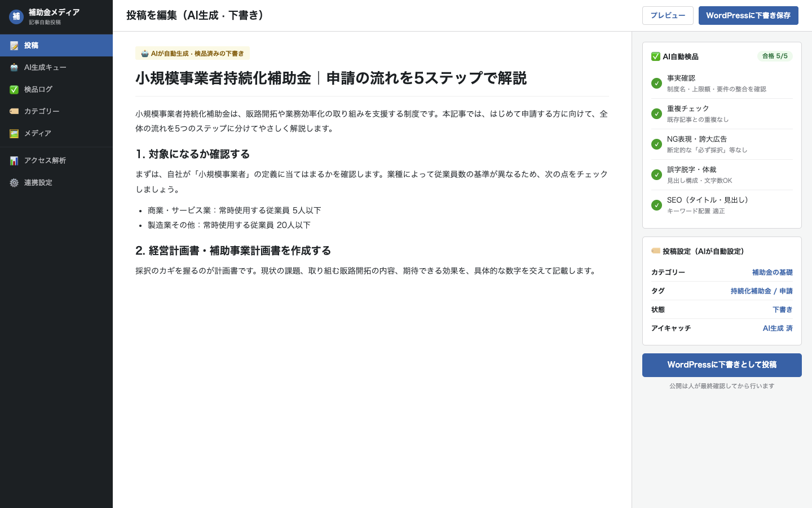Click the 製造業その他 bullet item
This screenshot has width=812, height=508.
[229, 225]
